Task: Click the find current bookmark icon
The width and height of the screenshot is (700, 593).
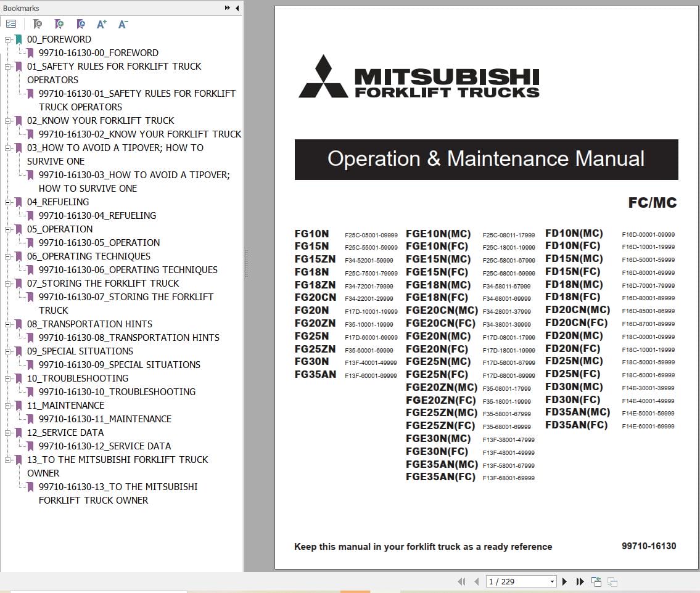Action: point(80,24)
